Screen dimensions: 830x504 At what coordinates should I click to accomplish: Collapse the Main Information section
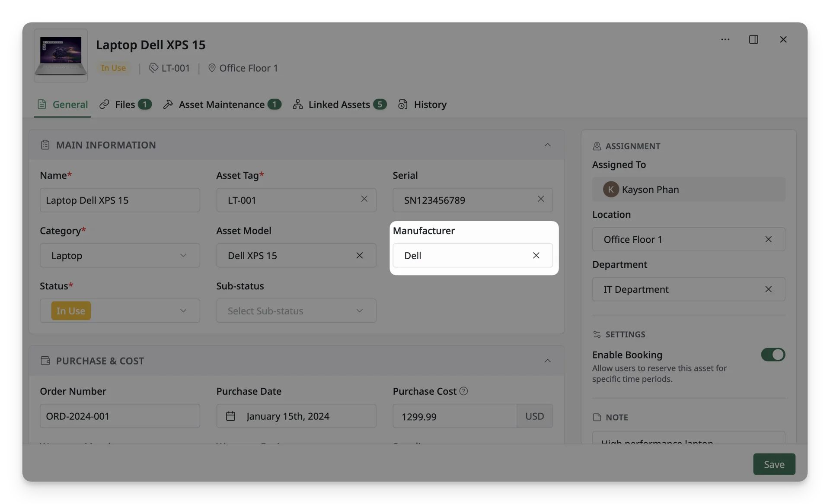[547, 145]
